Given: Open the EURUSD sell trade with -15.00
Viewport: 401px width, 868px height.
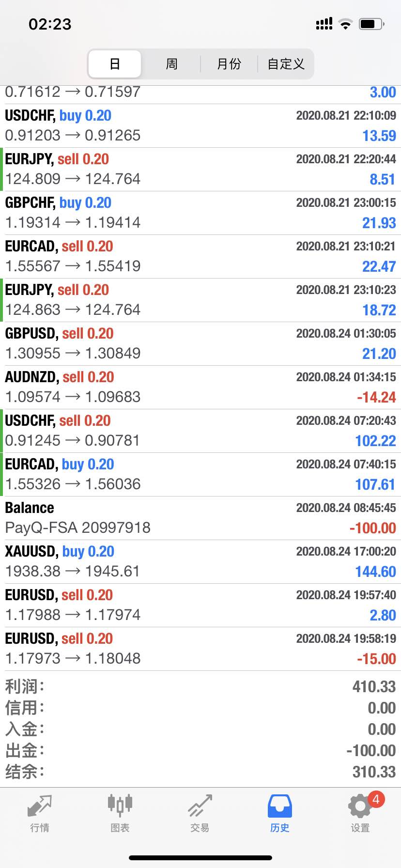Looking at the screenshot, I should pyautogui.click(x=200, y=649).
